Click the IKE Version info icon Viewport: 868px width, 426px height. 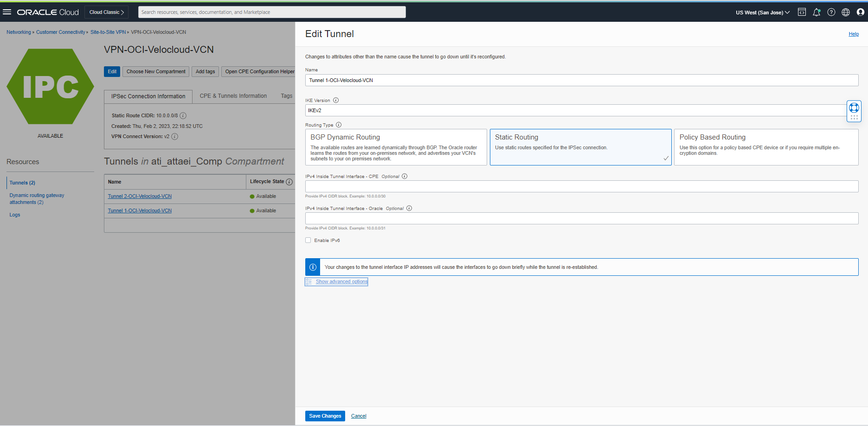(x=336, y=100)
